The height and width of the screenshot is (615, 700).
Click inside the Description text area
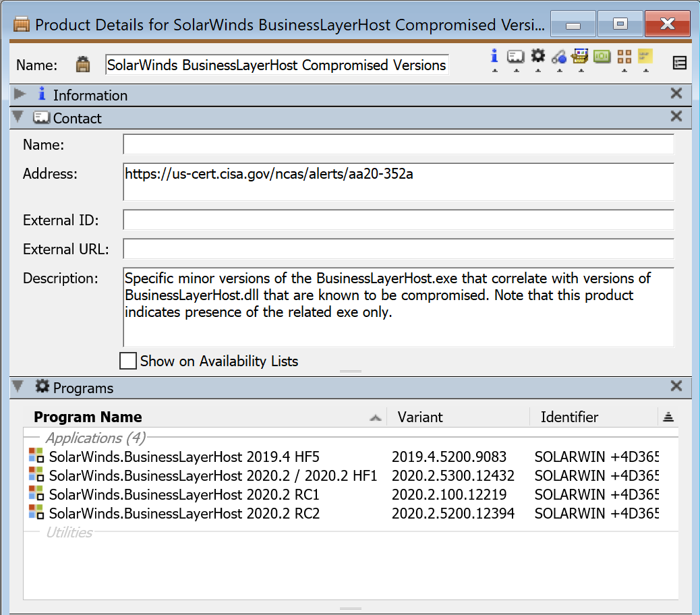(398, 307)
